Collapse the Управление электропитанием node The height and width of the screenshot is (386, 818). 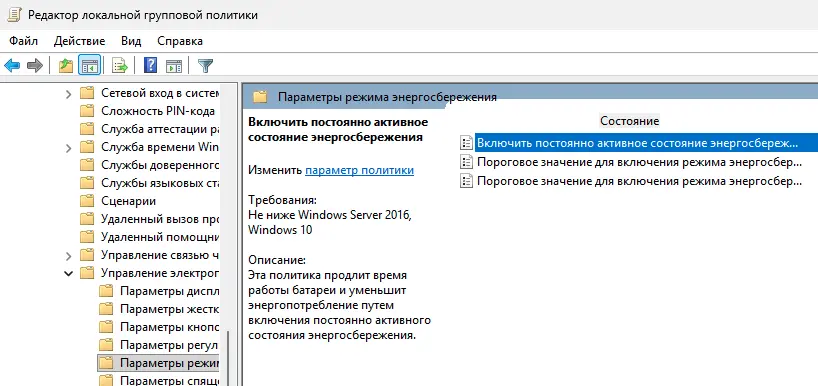68,273
